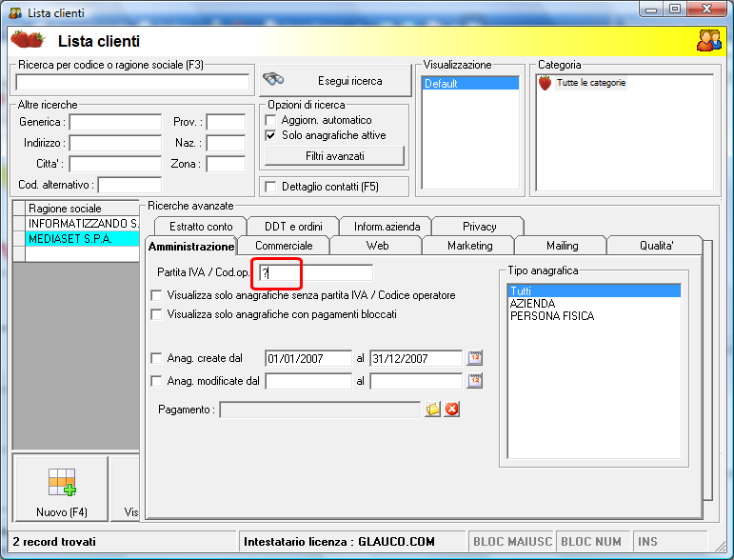Open the Inform.azienda tab

[387, 227]
